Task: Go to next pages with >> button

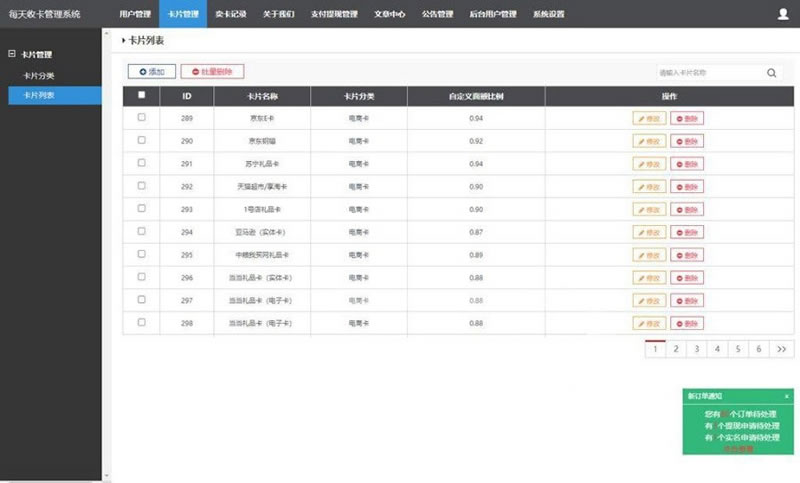Action: [782, 349]
